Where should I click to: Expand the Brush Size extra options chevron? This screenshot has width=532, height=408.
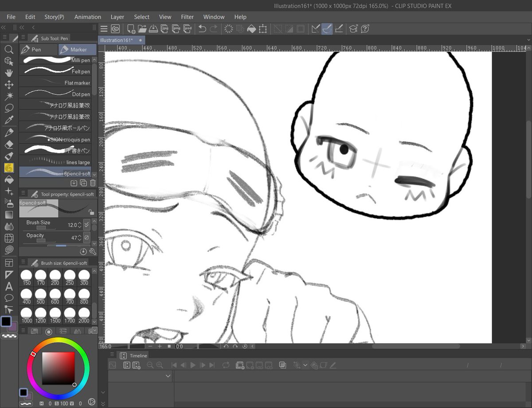click(87, 224)
